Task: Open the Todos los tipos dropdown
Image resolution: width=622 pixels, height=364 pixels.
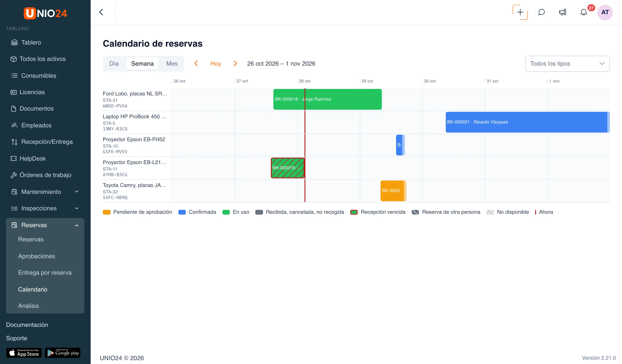Action: pyautogui.click(x=567, y=64)
